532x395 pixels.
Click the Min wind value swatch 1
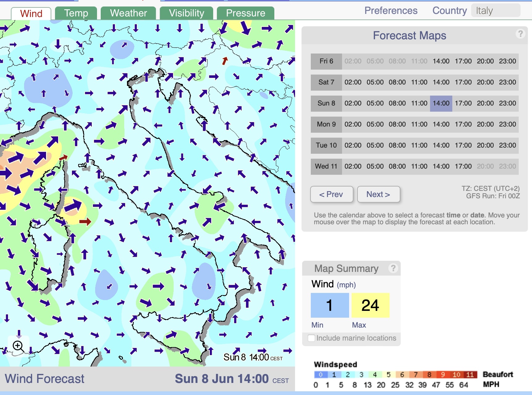coord(330,305)
